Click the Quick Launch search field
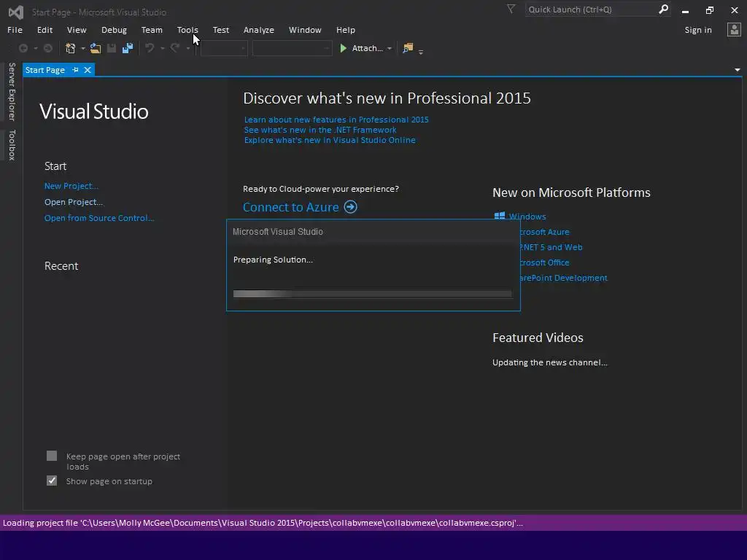 point(591,9)
